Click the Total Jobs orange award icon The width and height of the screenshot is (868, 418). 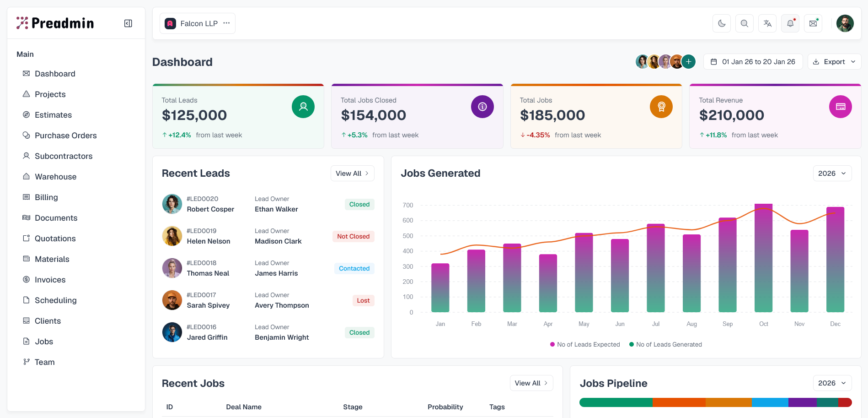pyautogui.click(x=661, y=107)
